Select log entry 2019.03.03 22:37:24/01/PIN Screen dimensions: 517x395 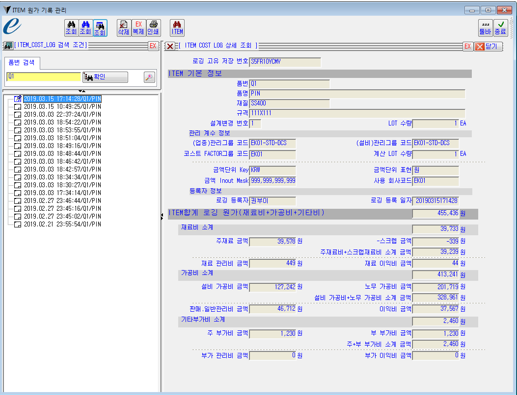click(62, 114)
